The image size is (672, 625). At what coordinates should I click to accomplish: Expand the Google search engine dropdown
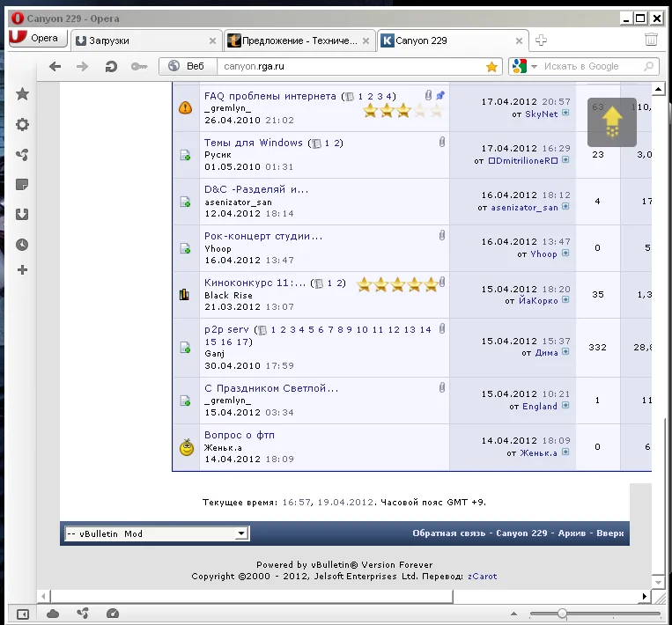pos(521,66)
